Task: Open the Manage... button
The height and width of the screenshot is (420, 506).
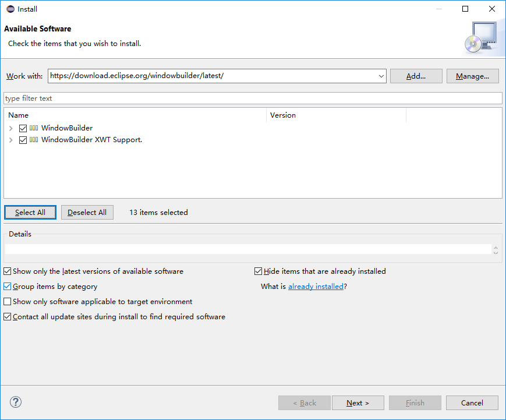Action: click(x=472, y=76)
